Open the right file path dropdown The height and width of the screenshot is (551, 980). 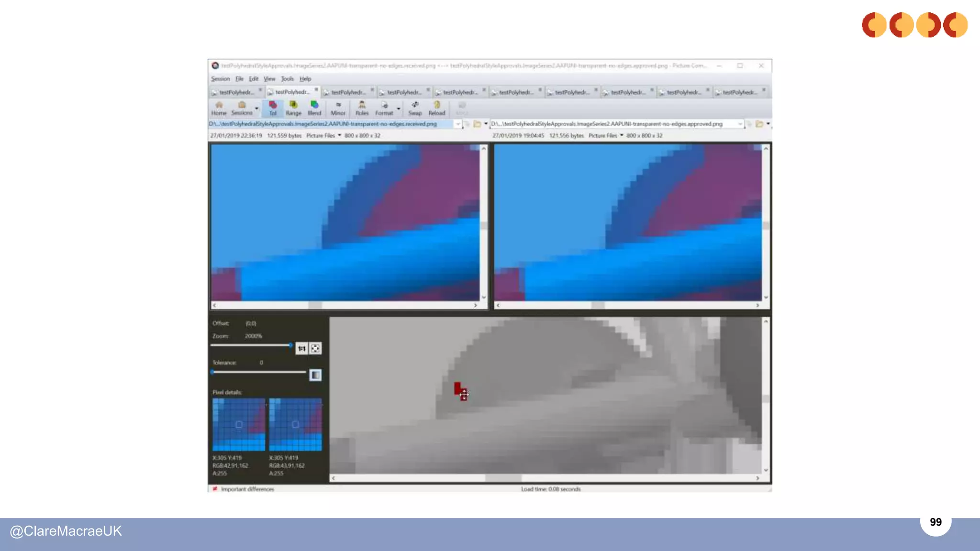tap(740, 124)
